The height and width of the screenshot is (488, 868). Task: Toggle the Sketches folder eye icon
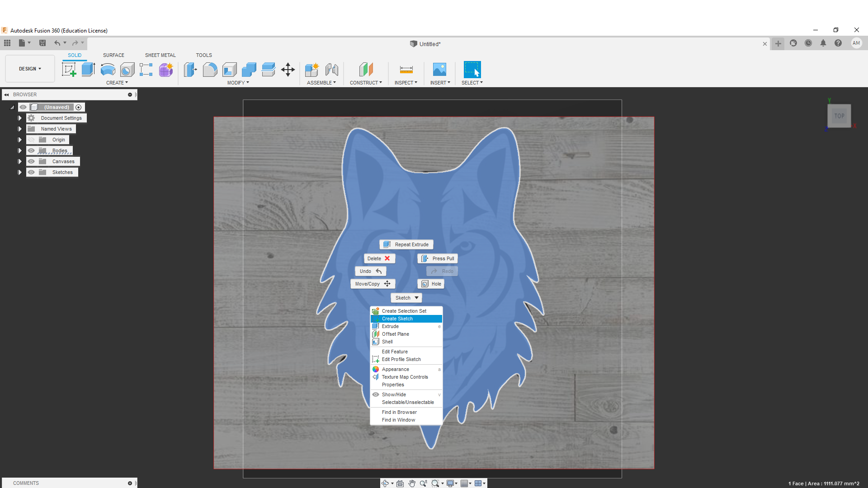coord(31,172)
